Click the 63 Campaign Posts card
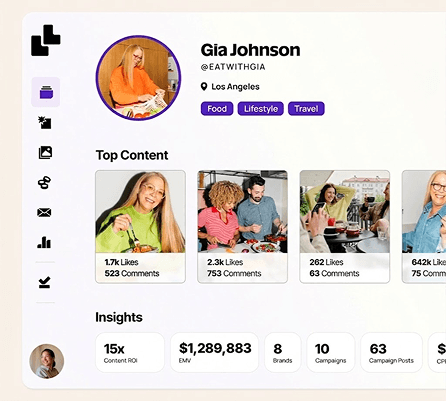The width and height of the screenshot is (446, 401). (391, 352)
